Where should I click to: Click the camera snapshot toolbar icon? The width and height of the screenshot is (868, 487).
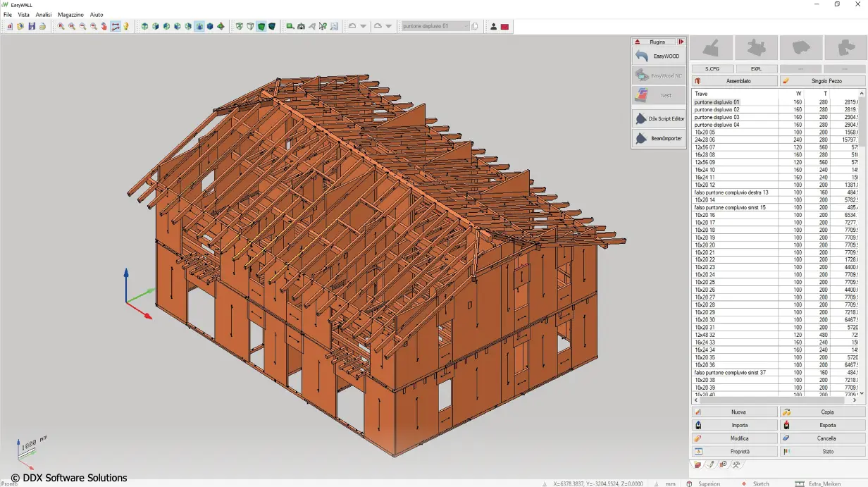pos(301,26)
